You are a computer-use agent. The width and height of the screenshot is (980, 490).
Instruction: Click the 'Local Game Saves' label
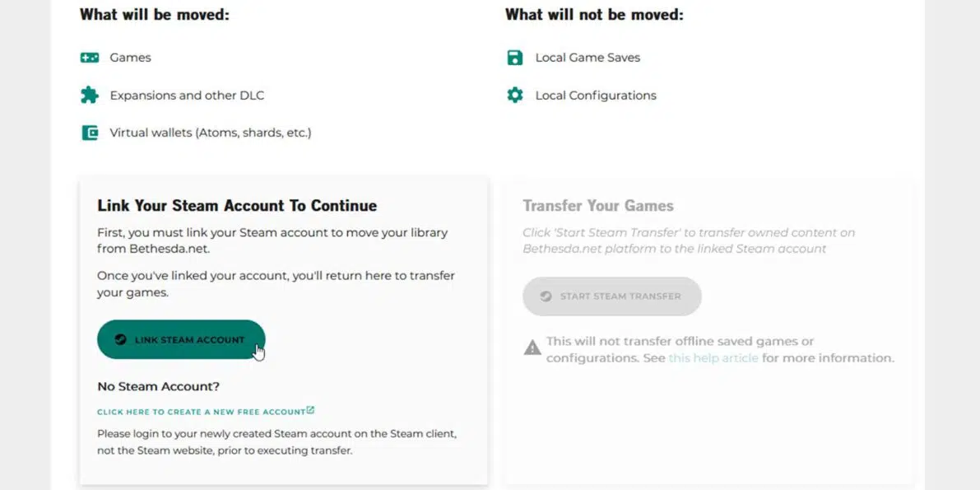[x=588, y=58]
